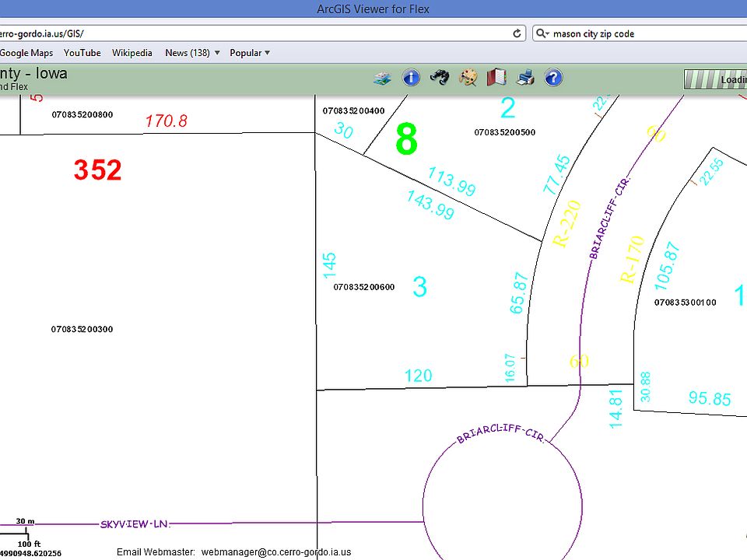
Task: Click the 120 dimension label
Action: click(x=419, y=376)
